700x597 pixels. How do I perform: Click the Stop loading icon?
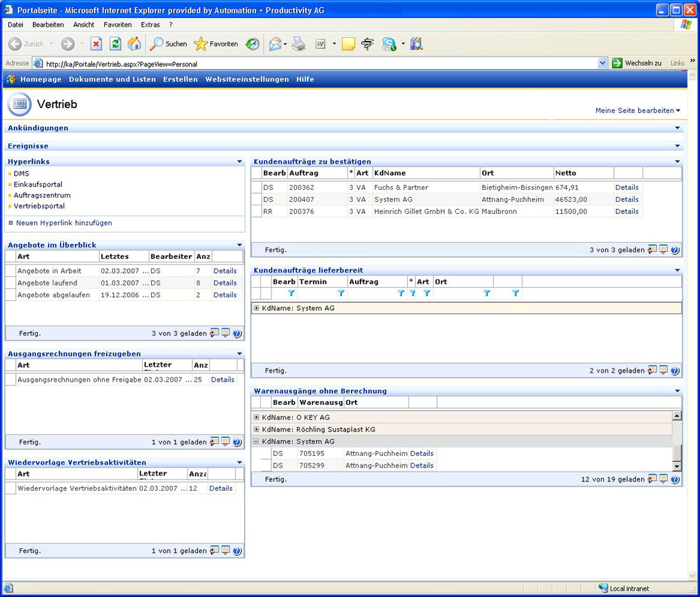pos(96,44)
